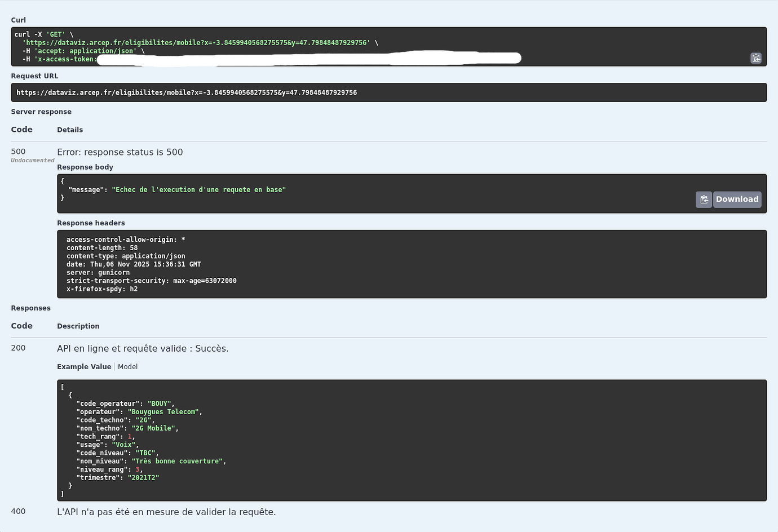Switch to the Model tab
Screen dimensions: 778x532
pos(127,366)
